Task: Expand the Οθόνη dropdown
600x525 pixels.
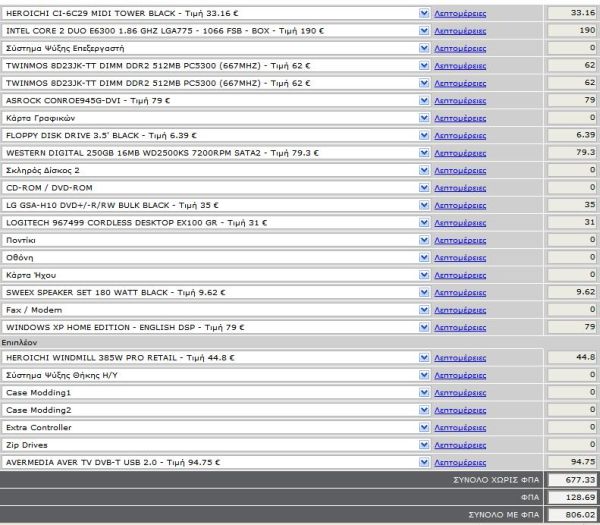Action: (x=424, y=258)
